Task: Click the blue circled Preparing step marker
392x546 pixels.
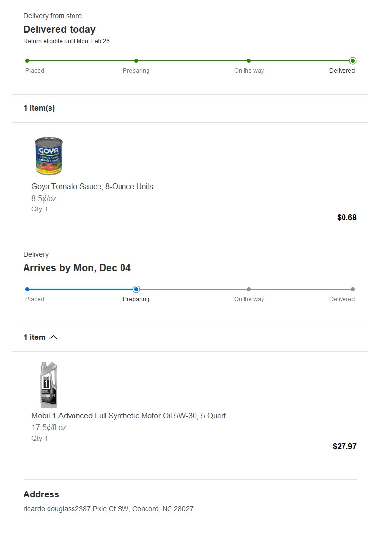Action: click(136, 289)
